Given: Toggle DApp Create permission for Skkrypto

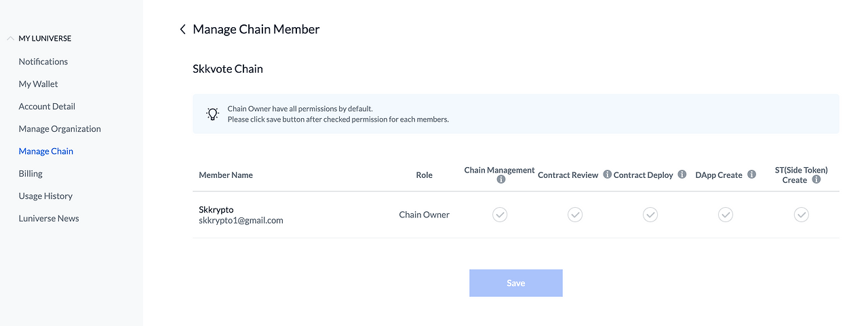Looking at the screenshot, I should [726, 215].
